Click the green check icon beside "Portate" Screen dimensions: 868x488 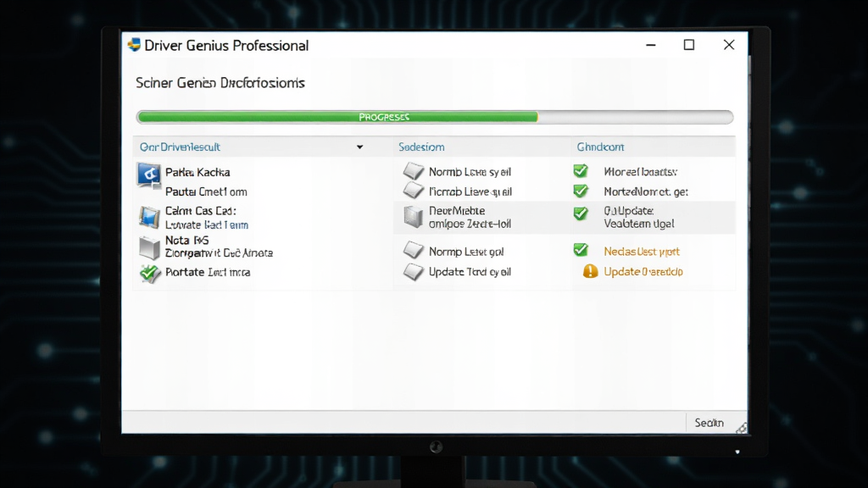click(x=149, y=273)
